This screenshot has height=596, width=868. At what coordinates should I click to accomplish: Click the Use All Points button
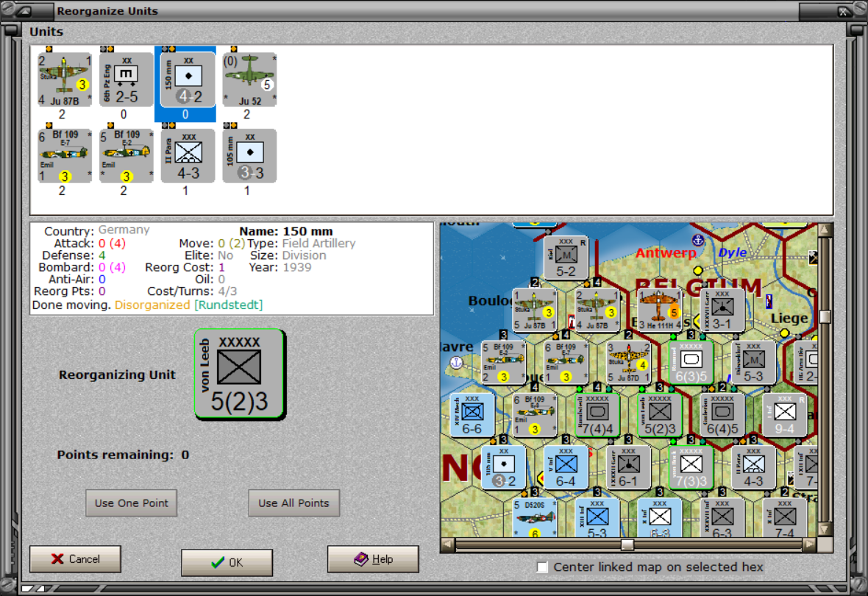coord(294,503)
